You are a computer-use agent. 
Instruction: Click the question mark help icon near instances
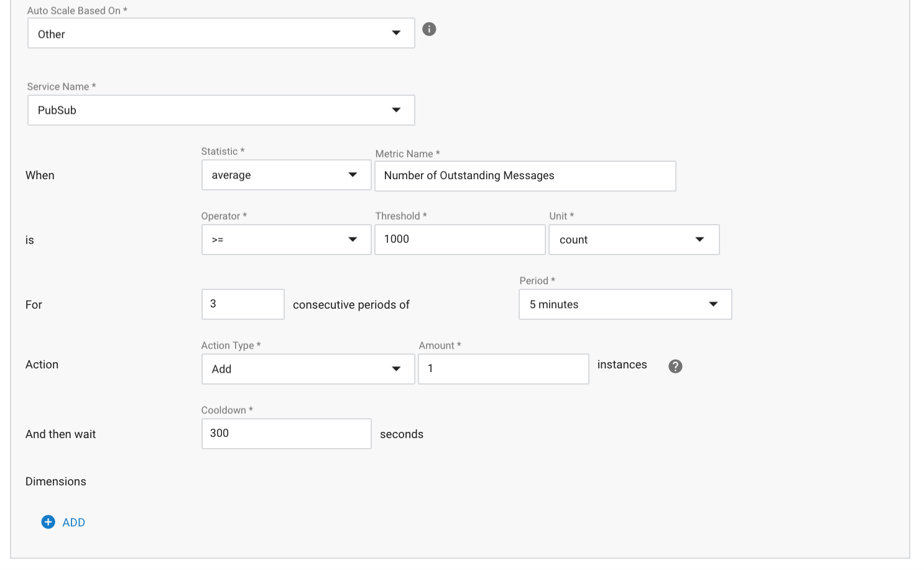point(675,367)
